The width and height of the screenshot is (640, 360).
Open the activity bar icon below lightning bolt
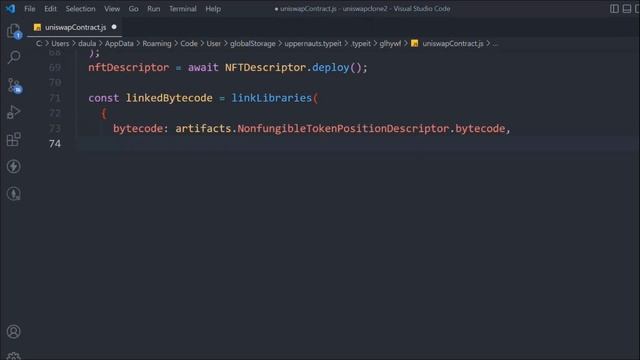[13, 193]
